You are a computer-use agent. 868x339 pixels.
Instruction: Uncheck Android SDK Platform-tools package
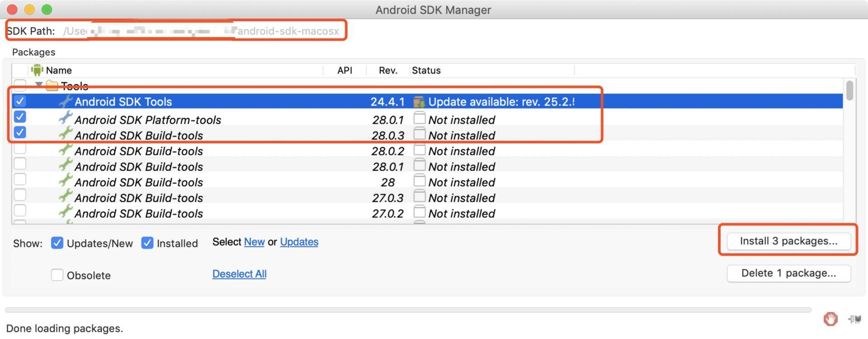[20, 117]
